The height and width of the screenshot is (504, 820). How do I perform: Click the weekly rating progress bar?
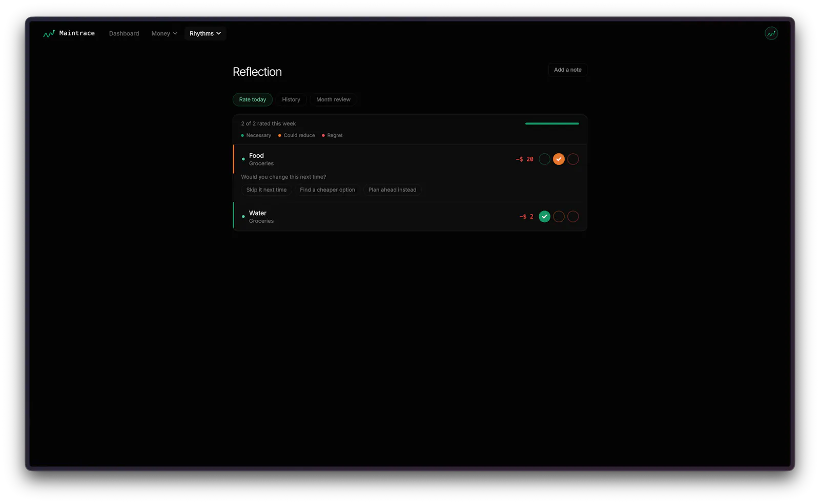tap(552, 123)
